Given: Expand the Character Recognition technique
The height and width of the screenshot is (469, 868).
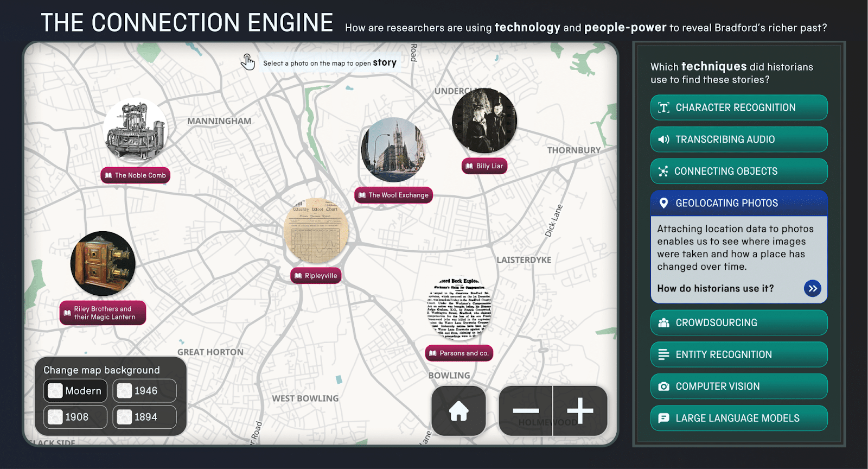Looking at the screenshot, I should (x=738, y=107).
